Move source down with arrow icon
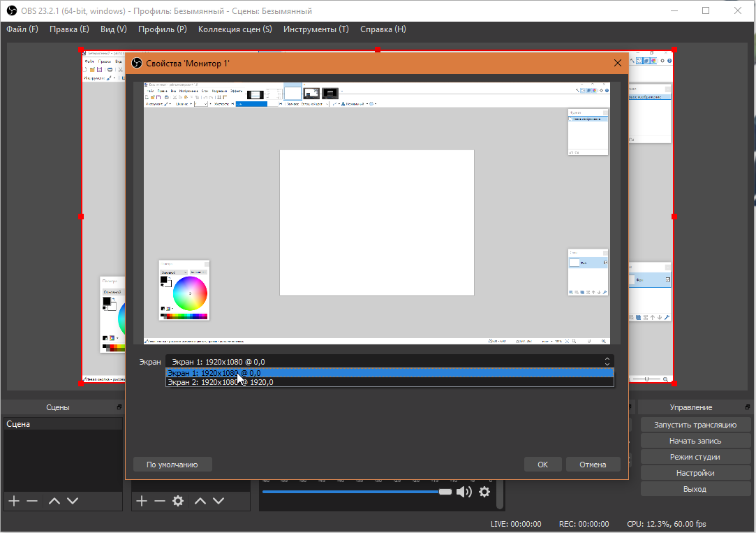The width and height of the screenshot is (756, 533). [218, 501]
